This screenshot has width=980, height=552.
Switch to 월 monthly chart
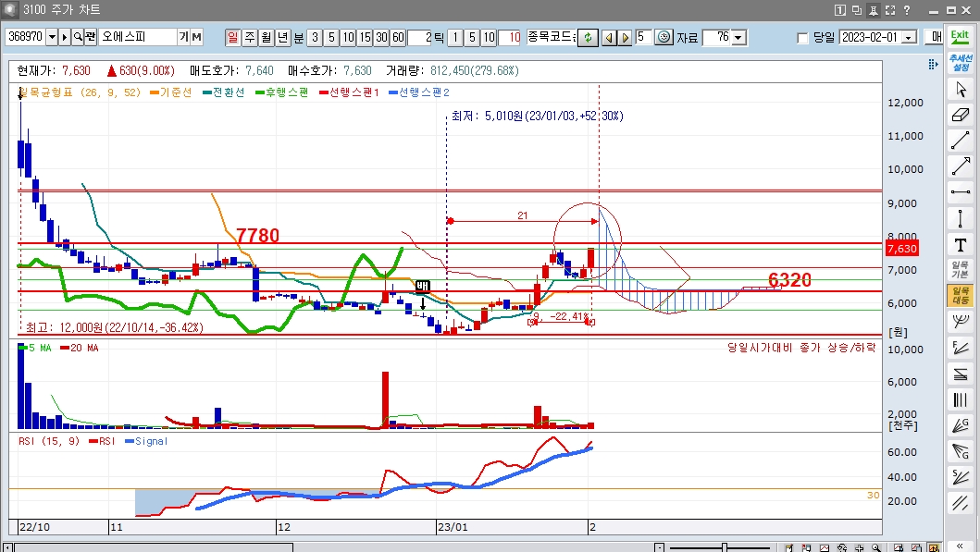[266, 37]
